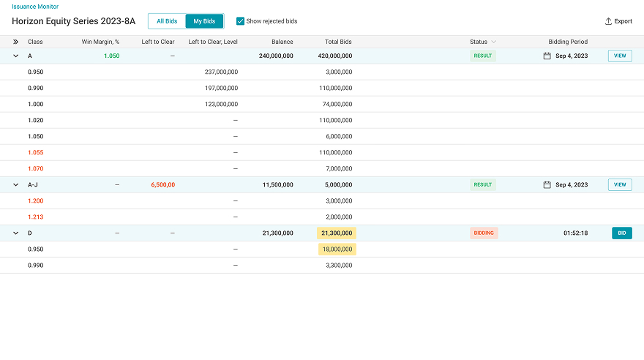Image resolution: width=644 pixels, height=360 pixels.
Task: Collapse Class D row
Action: click(x=15, y=233)
